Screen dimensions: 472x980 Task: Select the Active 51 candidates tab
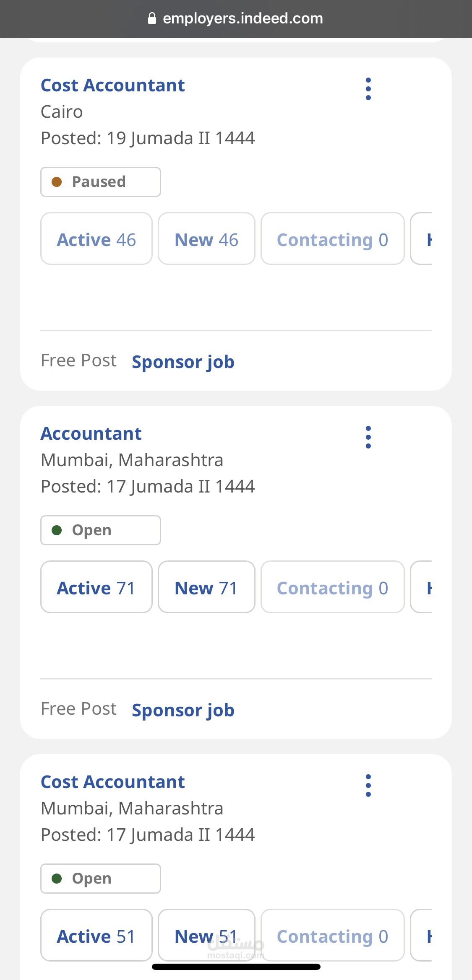pyautogui.click(x=96, y=935)
